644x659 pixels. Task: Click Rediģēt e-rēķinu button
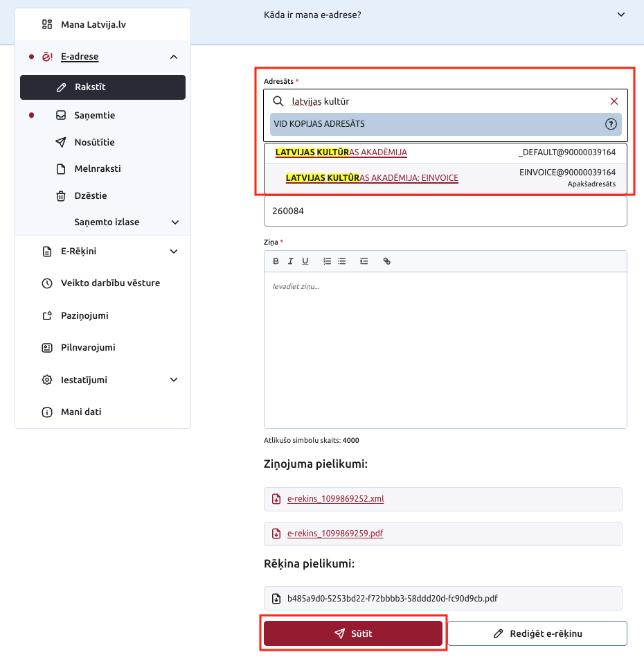point(537,633)
